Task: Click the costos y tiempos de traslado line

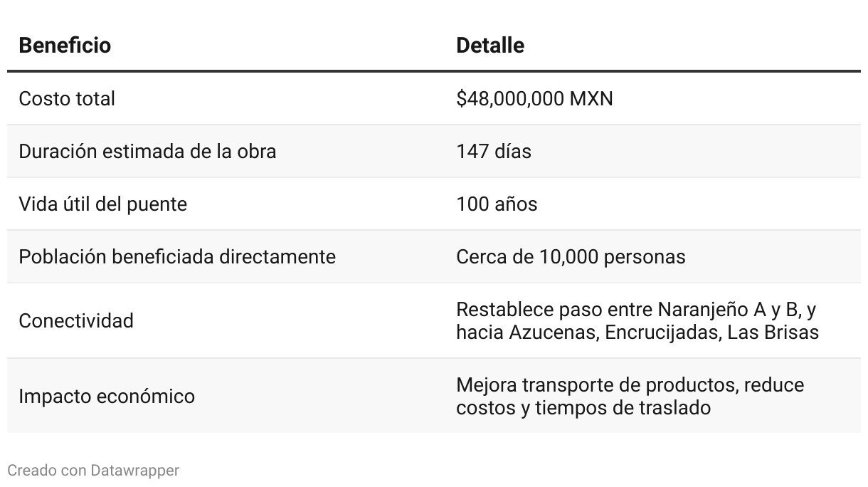Action: coord(583,407)
